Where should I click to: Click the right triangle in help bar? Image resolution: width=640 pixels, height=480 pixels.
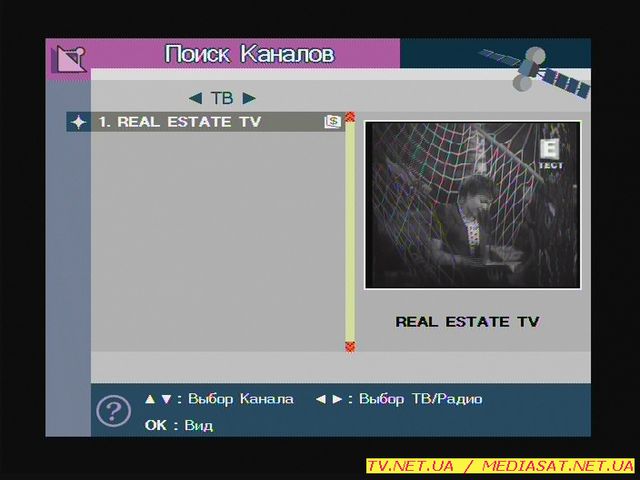[337, 399]
